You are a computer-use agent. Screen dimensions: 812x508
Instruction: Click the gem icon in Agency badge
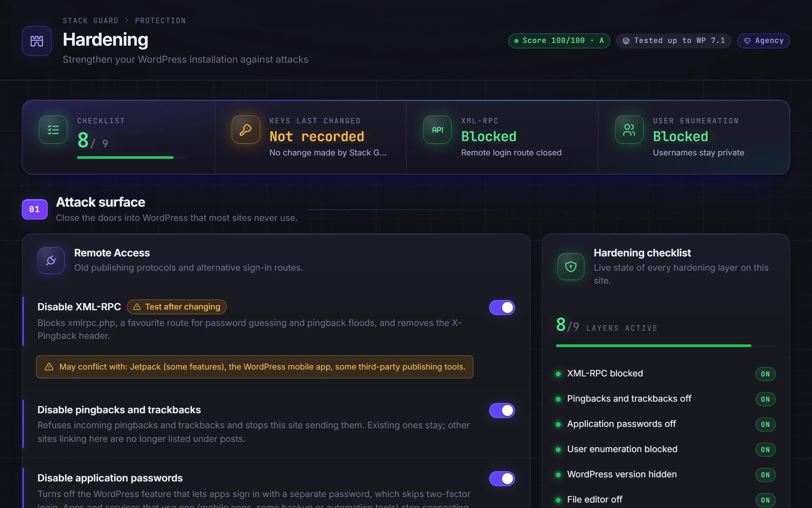click(747, 41)
